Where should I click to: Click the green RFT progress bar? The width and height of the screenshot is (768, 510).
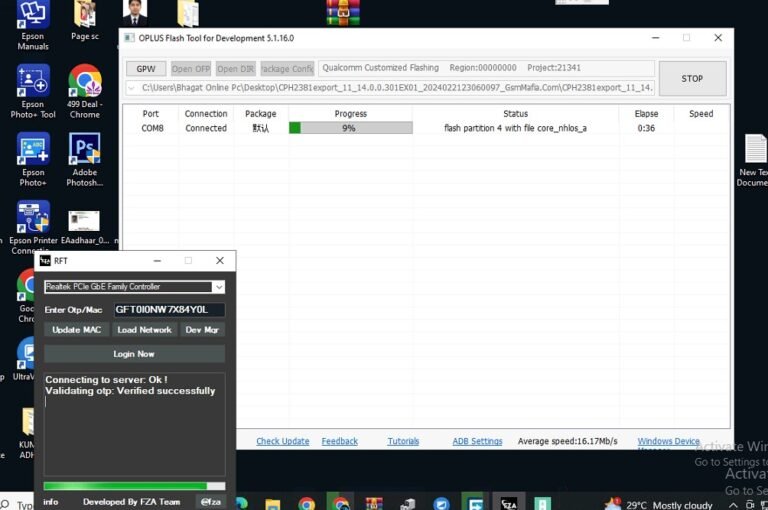point(134,486)
